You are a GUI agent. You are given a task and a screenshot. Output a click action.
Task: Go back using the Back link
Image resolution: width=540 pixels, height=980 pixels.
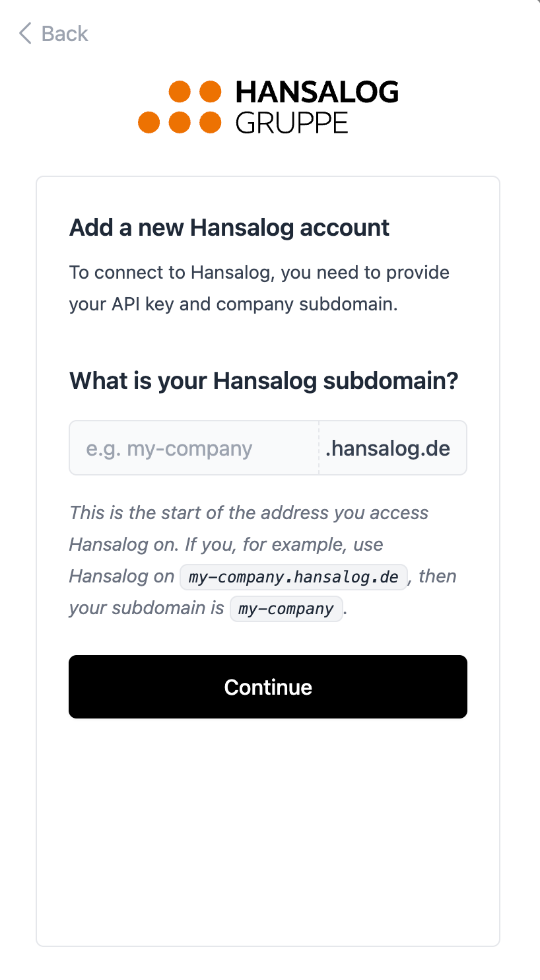[x=64, y=34]
